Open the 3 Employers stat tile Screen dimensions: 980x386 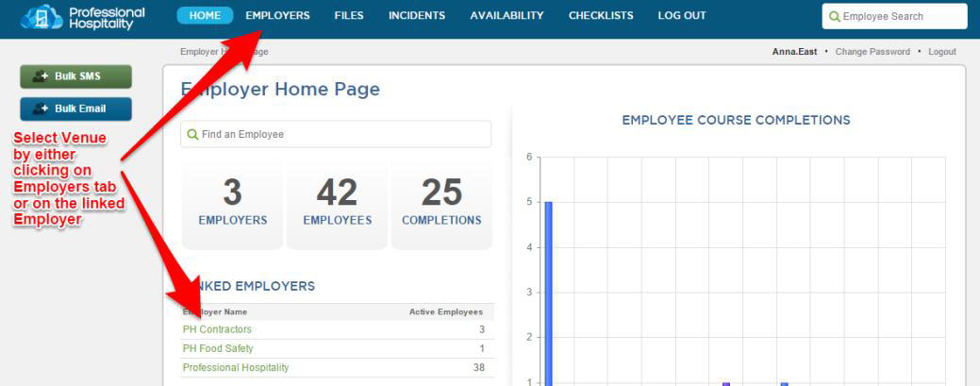tap(232, 203)
